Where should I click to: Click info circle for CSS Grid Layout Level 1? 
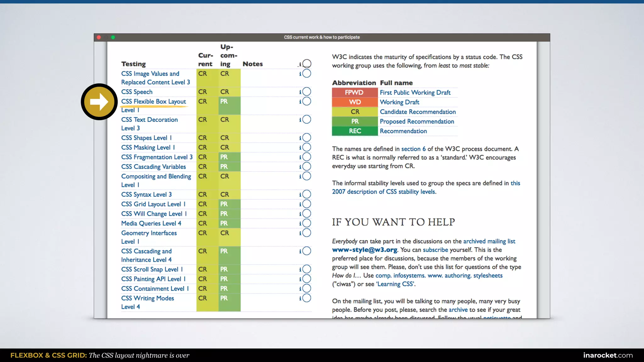pyautogui.click(x=307, y=204)
